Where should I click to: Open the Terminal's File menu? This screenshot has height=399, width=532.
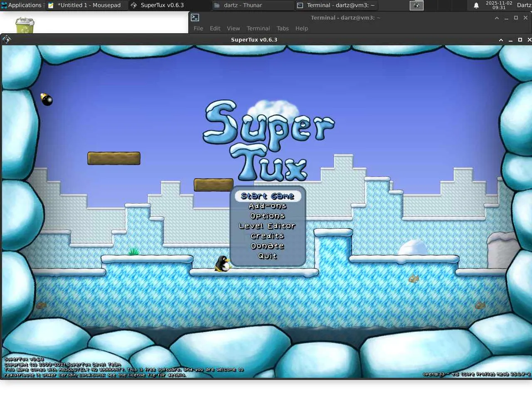click(x=198, y=28)
